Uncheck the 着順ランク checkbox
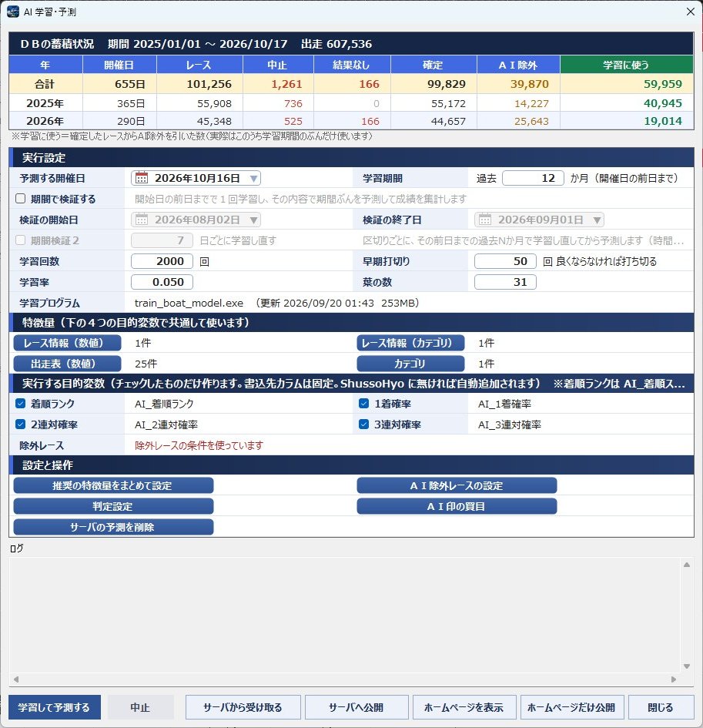703x728 pixels. coord(21,404)
